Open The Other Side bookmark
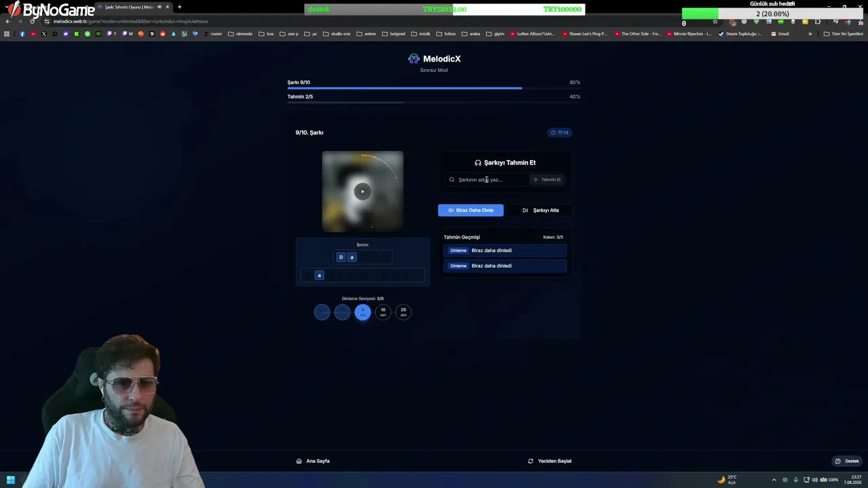 637,34
